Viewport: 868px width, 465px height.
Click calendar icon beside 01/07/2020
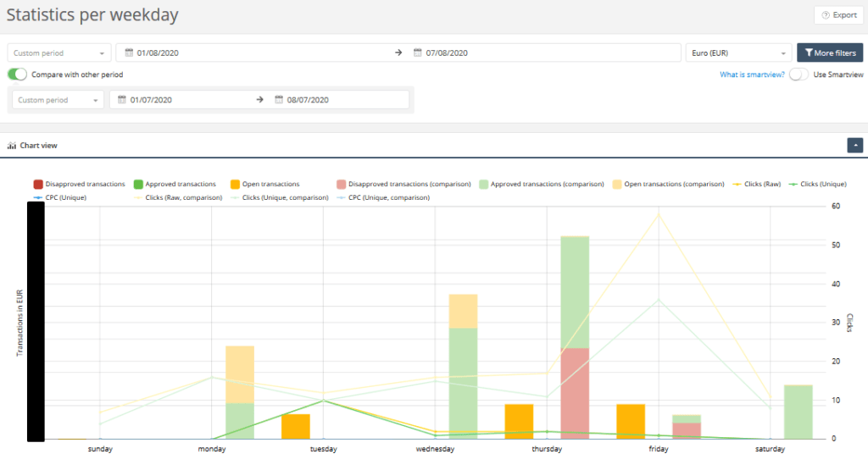[122, 100]
